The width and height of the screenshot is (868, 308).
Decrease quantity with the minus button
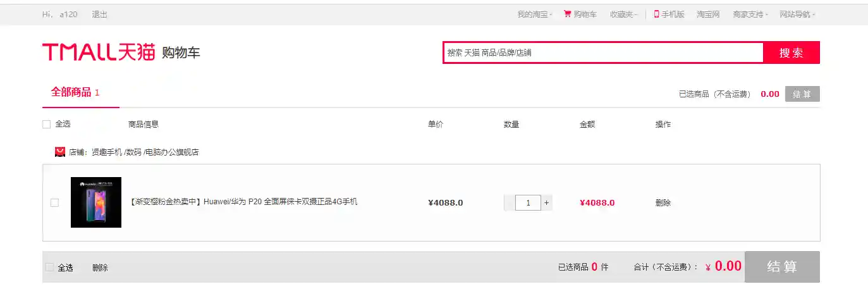(x=509, y=203)
